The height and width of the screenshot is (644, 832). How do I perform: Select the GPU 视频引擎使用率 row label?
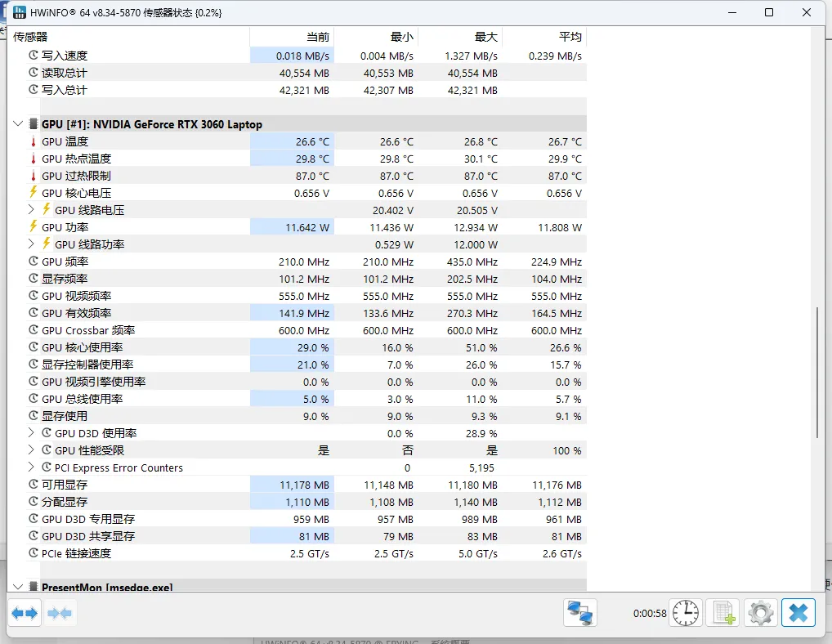pyautogui.click(x=94, y=382)
